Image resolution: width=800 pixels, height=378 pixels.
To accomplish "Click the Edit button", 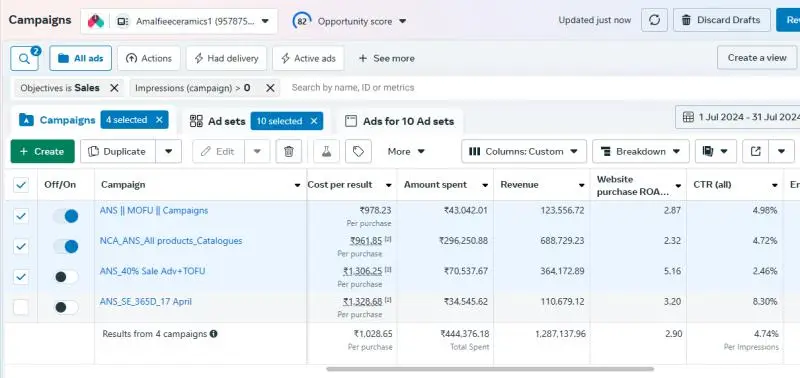I will [x=218, y=152].
